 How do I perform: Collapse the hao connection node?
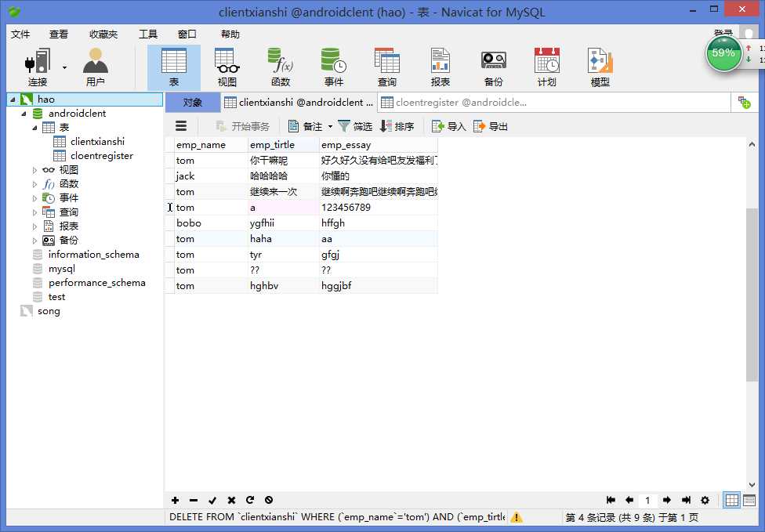(13, 100)
